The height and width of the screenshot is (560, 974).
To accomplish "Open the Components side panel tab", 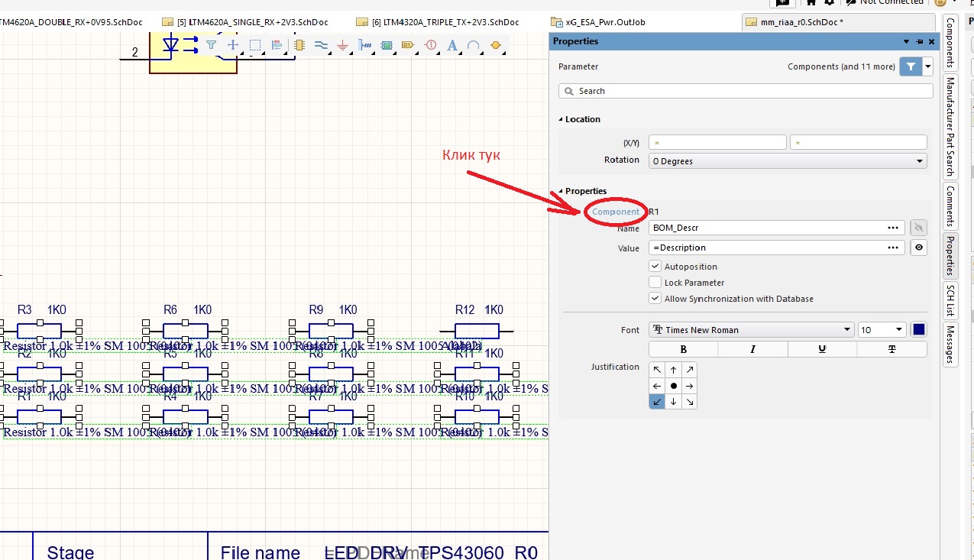I will (950, 43).
